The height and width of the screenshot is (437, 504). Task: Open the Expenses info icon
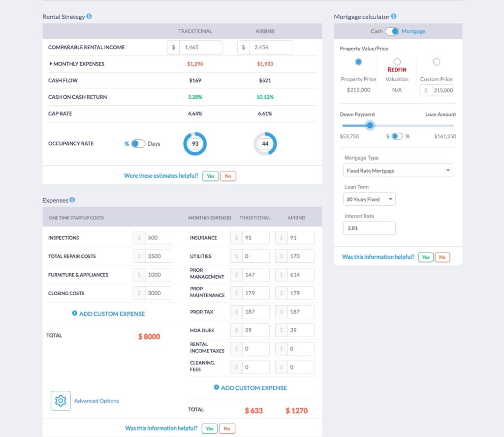(x=72, y=200)
